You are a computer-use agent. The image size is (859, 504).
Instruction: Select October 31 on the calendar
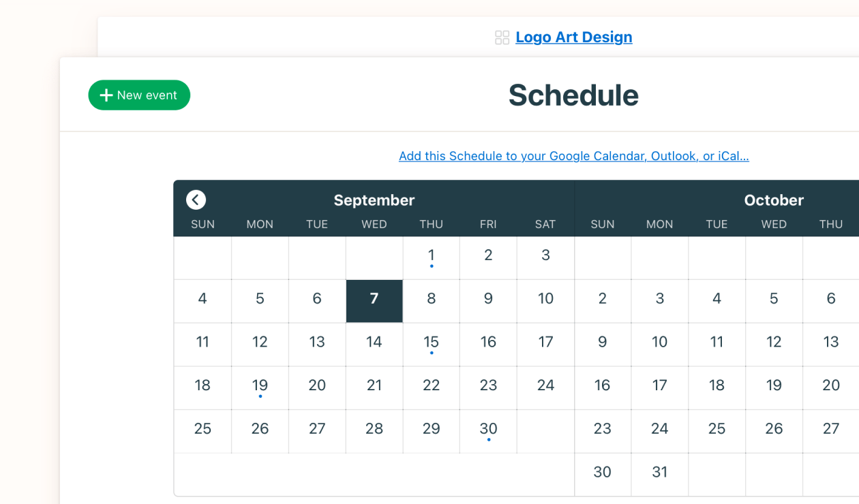click(x=659, y=472)
